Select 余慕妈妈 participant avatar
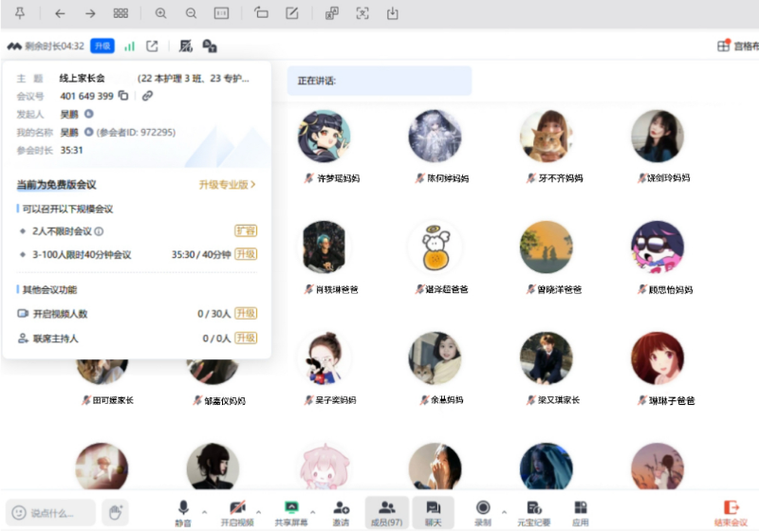Image resolution: width=759 pixels, height=532 pixels. [435, 358]
